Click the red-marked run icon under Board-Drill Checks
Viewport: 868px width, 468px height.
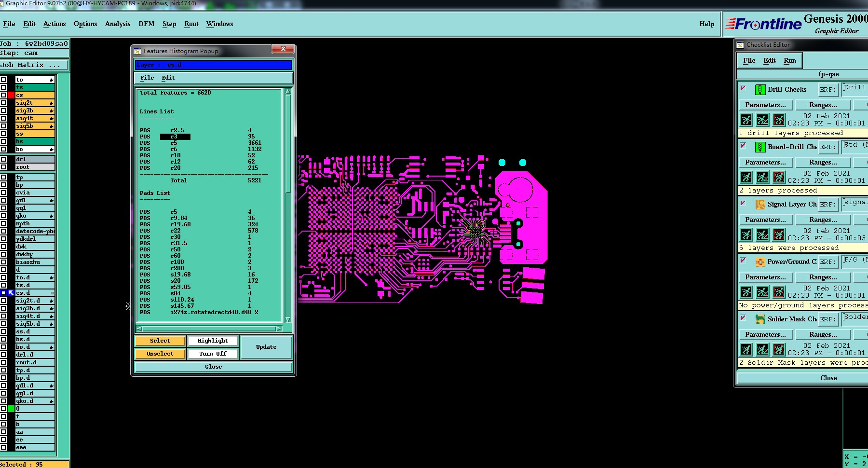pyautogui.click(x=762, y=177)
